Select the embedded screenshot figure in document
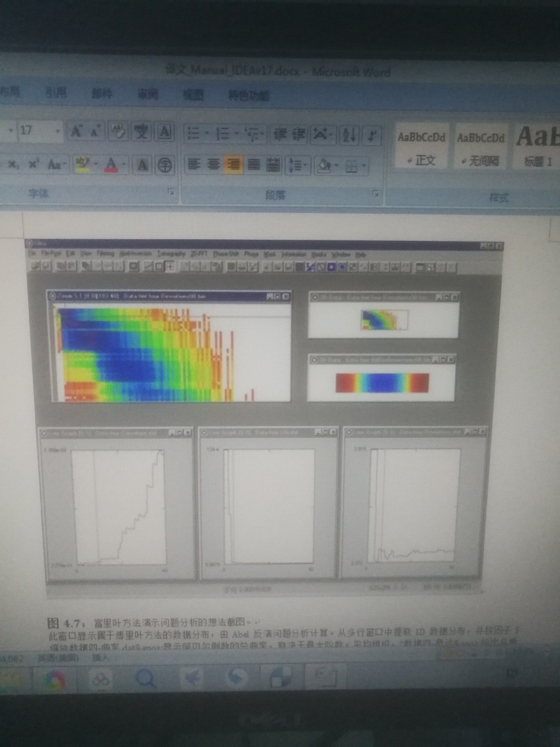This screenshot has width=560, height=747. coord(264,418)
